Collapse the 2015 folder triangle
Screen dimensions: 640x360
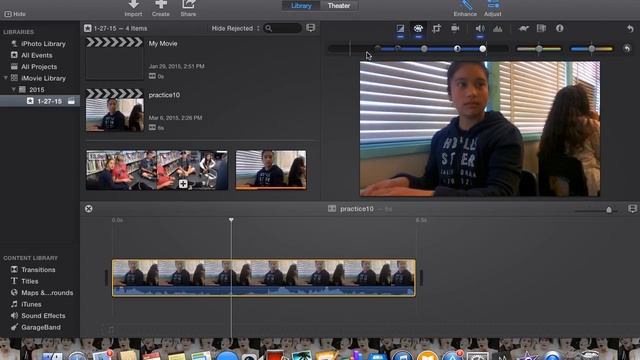[13, 89]
